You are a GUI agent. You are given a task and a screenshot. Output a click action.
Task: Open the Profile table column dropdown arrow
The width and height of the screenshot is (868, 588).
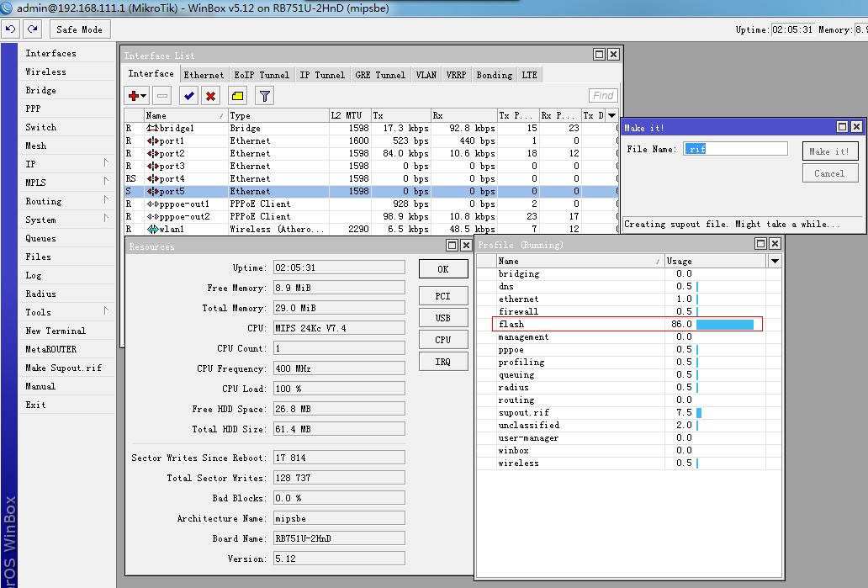[775, 262]
